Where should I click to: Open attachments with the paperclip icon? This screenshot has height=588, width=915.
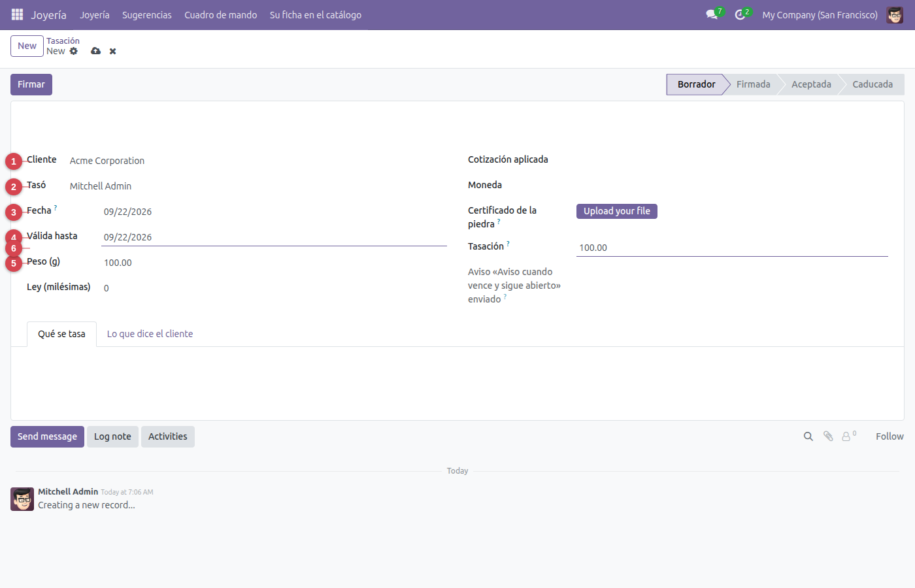[x=828, y=436]
